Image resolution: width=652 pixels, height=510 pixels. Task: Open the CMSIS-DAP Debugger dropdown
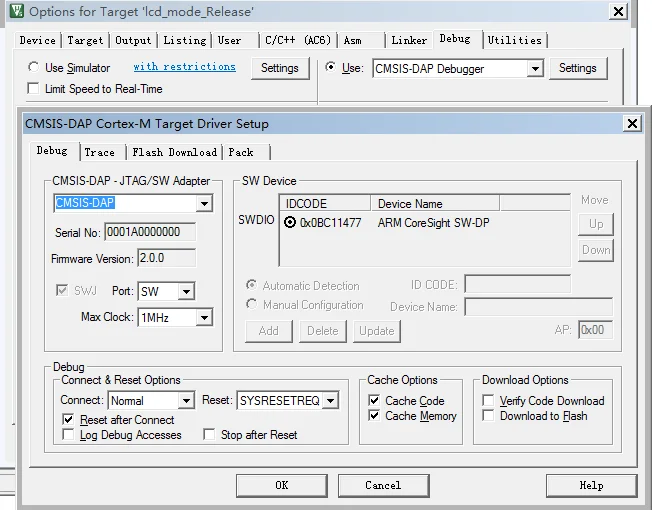[x=535, y=68]
